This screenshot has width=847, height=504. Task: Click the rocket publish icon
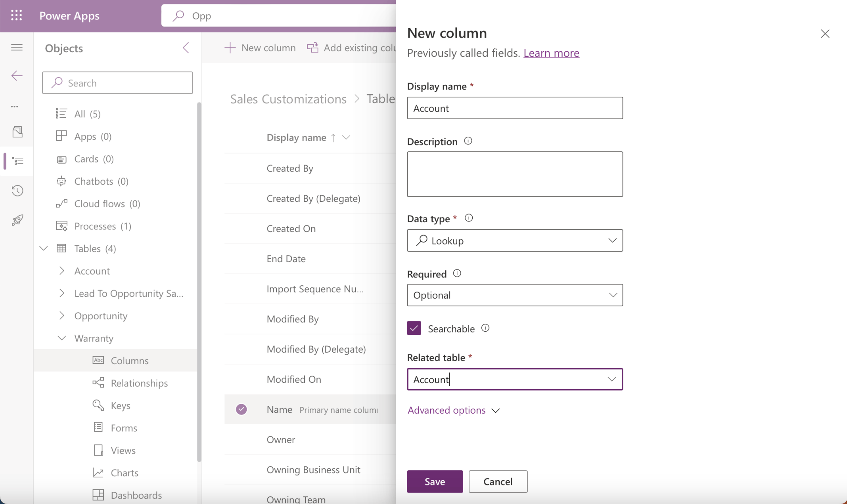(17, 220)
